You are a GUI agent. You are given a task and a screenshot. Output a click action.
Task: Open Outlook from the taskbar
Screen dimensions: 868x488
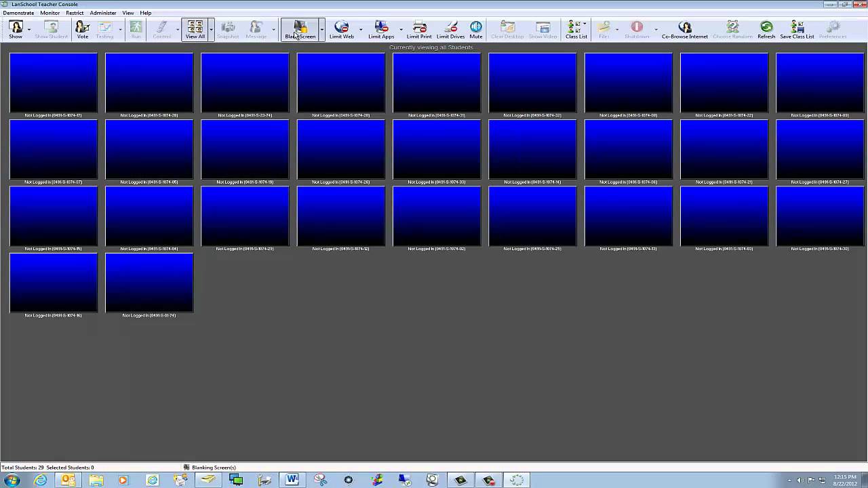tap(68, 480)
